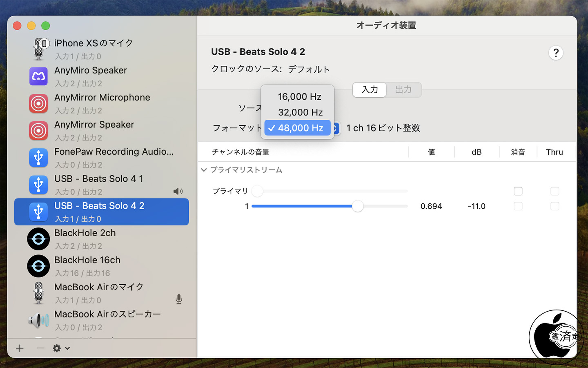This screenshot has height=368, width=588.
Task: Collapse the プライマリストリーム disclosure chevron
Action: pos(204,170)
